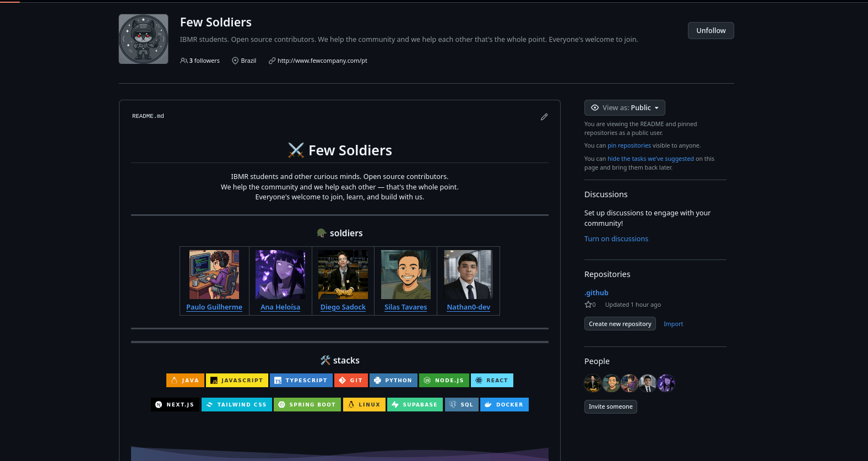Viewport: 868px width, 461px height.
Task: Click the Git stack badge
Action: [x=351, y=380]
